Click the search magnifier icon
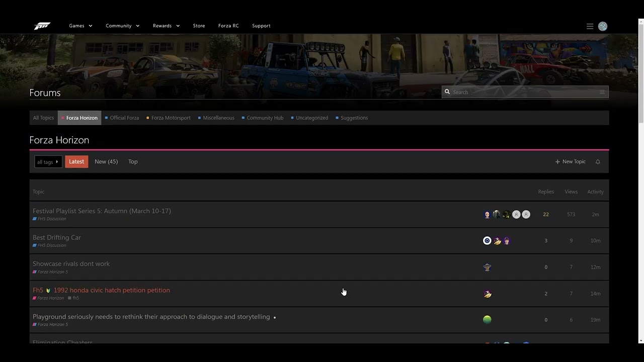This screenshot has width=644, height=362. click(x=447, y=92)
